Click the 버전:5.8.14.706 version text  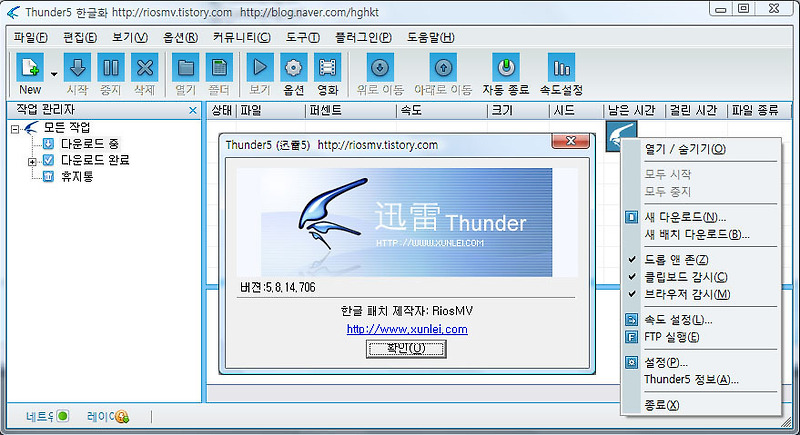pos(278,288)
